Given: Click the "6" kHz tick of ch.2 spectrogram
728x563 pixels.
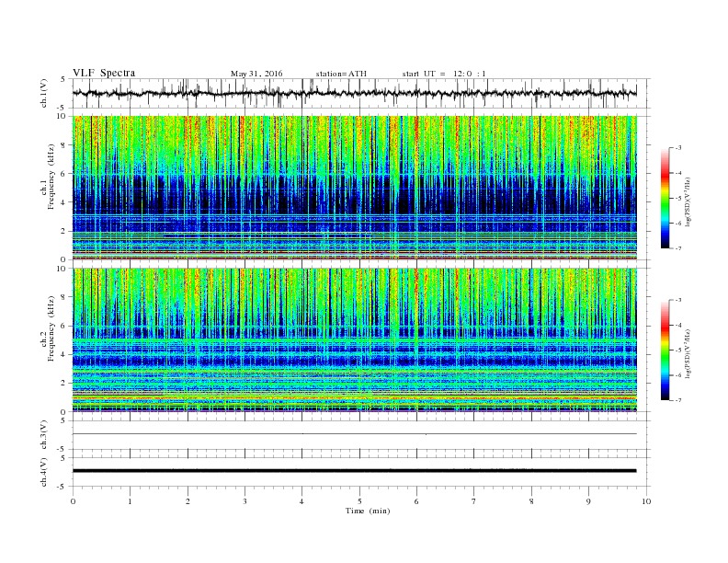Looking at the screenshot, I should (64, 326).
